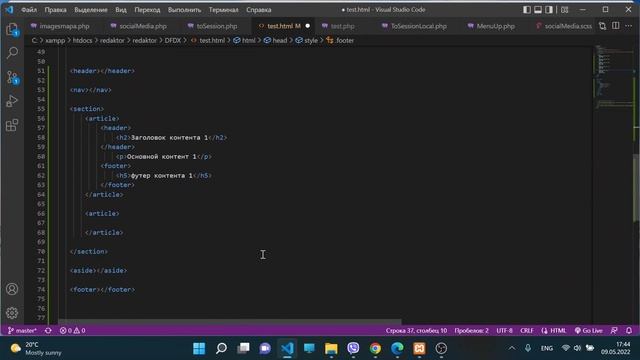Open the Выделение menu
The width and height of the screenshot is (640, 360).
point(91,9)
